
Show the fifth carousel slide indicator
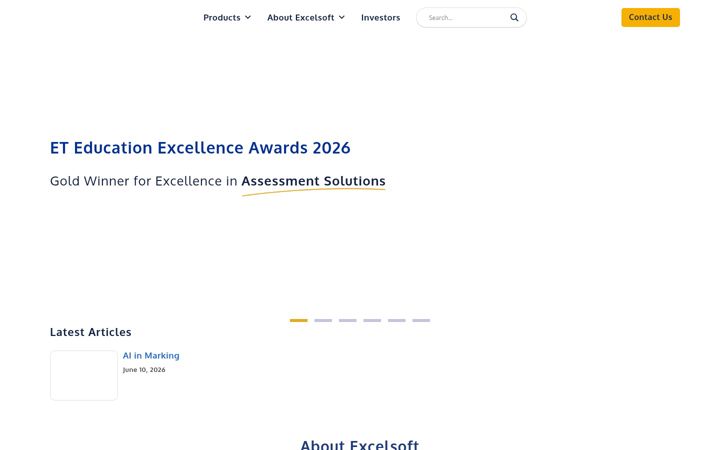pos(397,321)
